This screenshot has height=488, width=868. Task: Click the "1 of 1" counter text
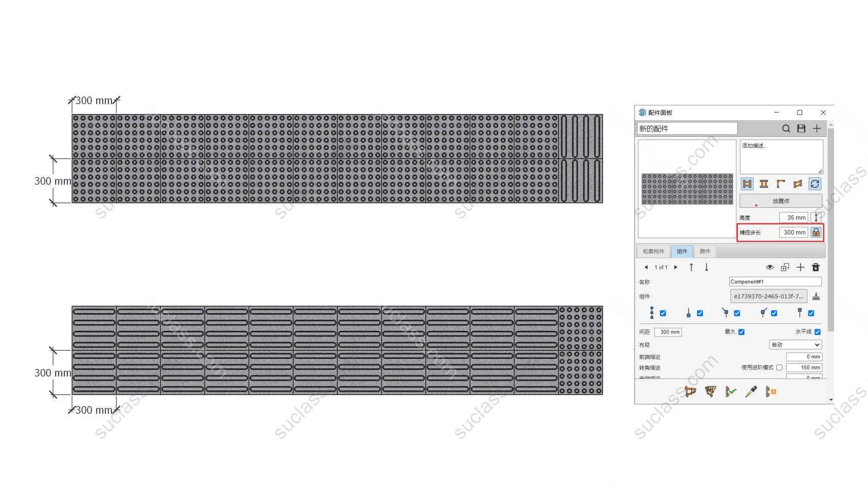click(661, 267)
